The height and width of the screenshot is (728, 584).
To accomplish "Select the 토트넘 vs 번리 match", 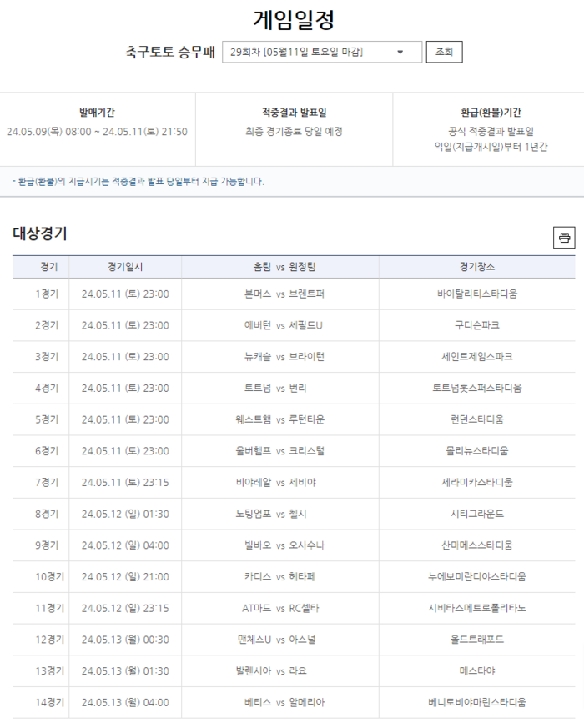I will pyautogui.click(x=280, y=388).
